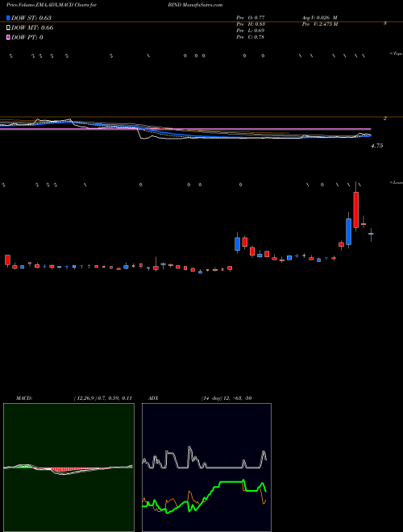Click the 'ADX' panel label
The height and width of the screenshot is (532, 403).
click(153, 398)
